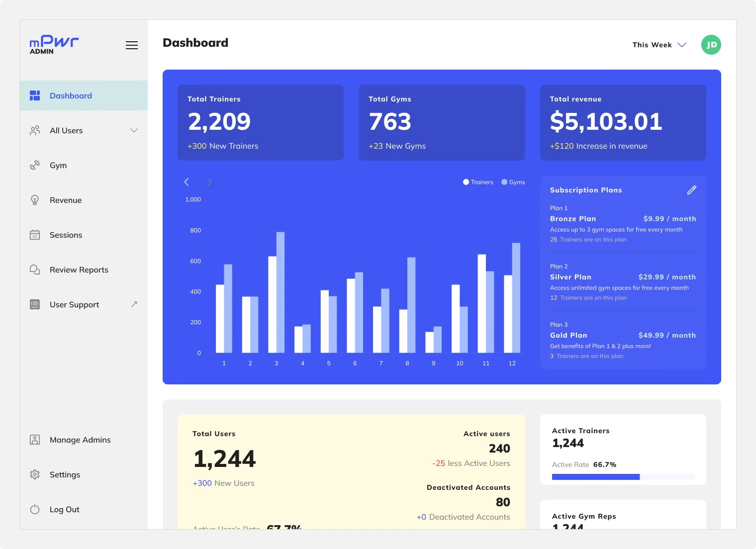Click the Active users value 240
This screenshot has height=549, width=756.
coord(499,449)
